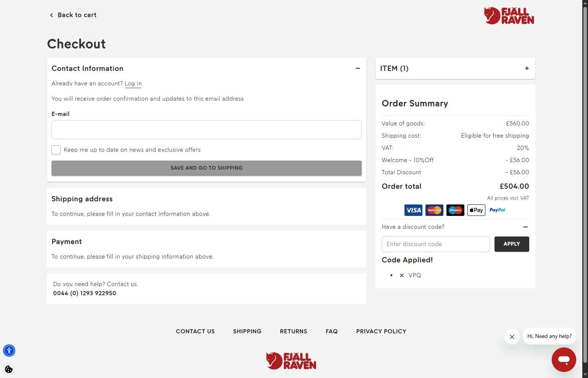Open the Privacy Policy footer link

381,331
